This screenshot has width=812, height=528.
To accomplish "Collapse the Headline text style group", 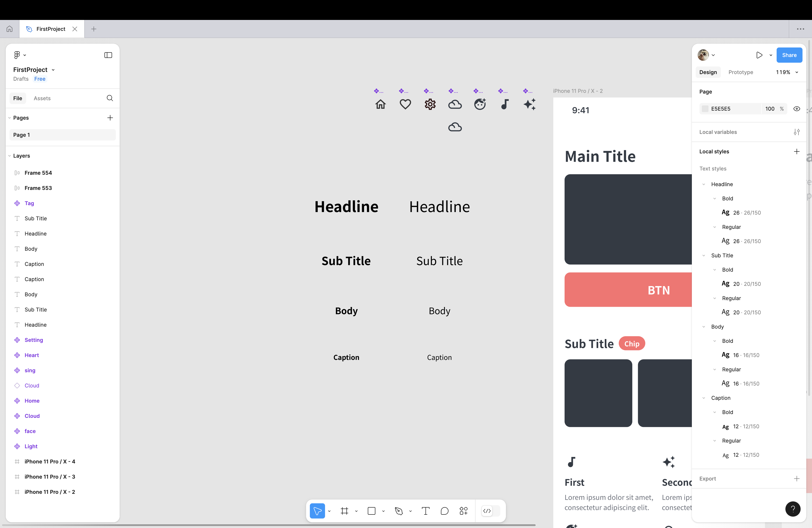I will click(x=703, y=184).
